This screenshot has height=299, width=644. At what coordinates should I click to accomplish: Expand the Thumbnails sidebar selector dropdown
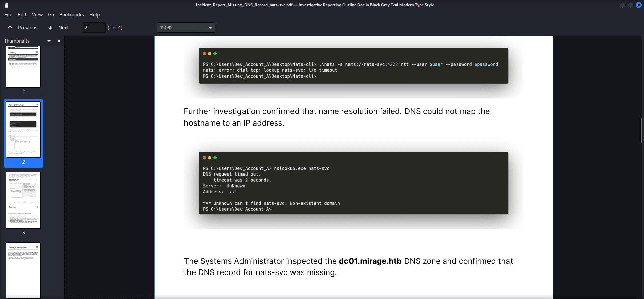click(49, 41)
